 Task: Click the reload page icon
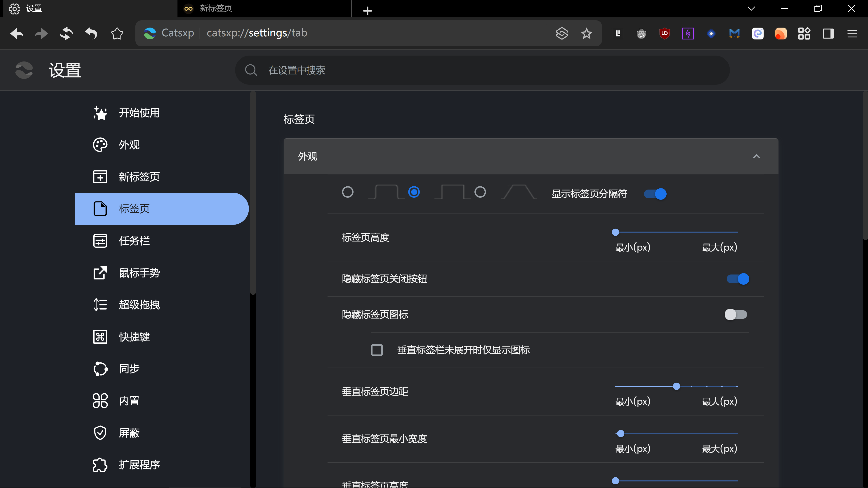pyautogui.click(x=66, y=33)
